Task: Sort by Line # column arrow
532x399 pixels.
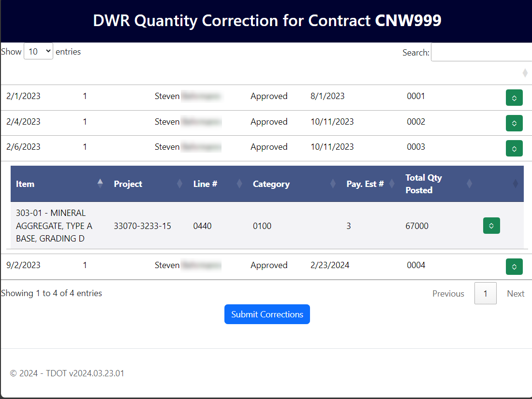Action: 239,184
